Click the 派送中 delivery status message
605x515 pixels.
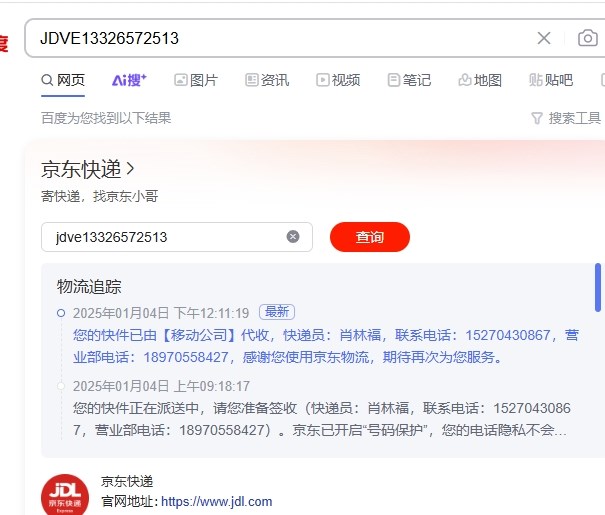pyautogui.click(x=322, y=419)
